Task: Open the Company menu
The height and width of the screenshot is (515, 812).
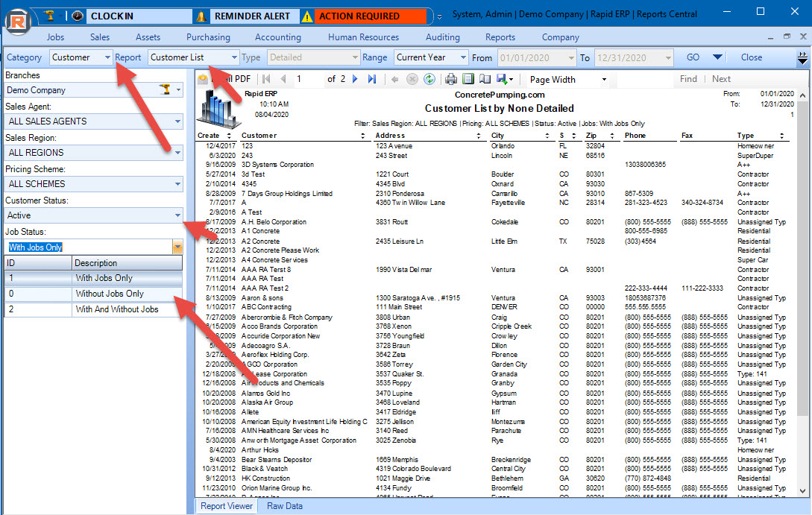Action: [x=560, y=37]
